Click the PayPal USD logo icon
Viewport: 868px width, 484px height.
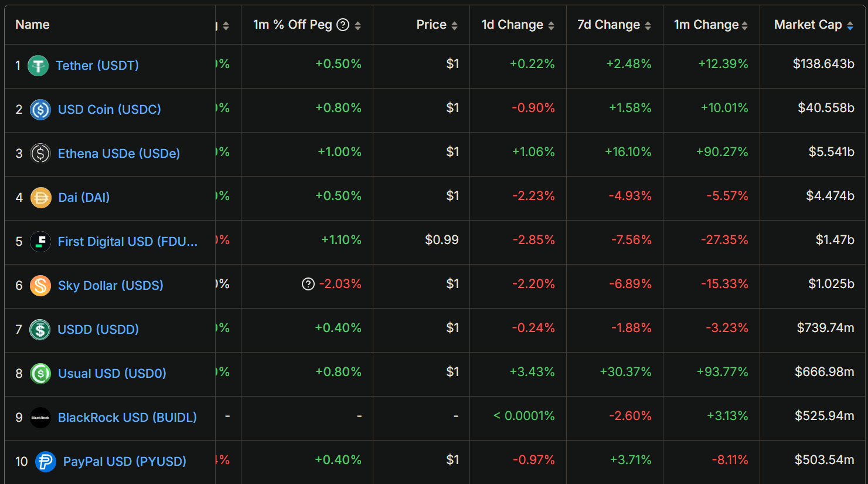[45, 462]
